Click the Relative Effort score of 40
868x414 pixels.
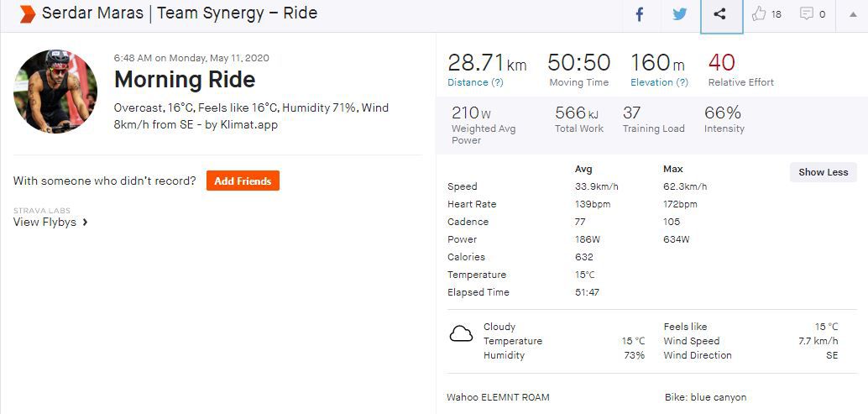click(x=721, y=63)
